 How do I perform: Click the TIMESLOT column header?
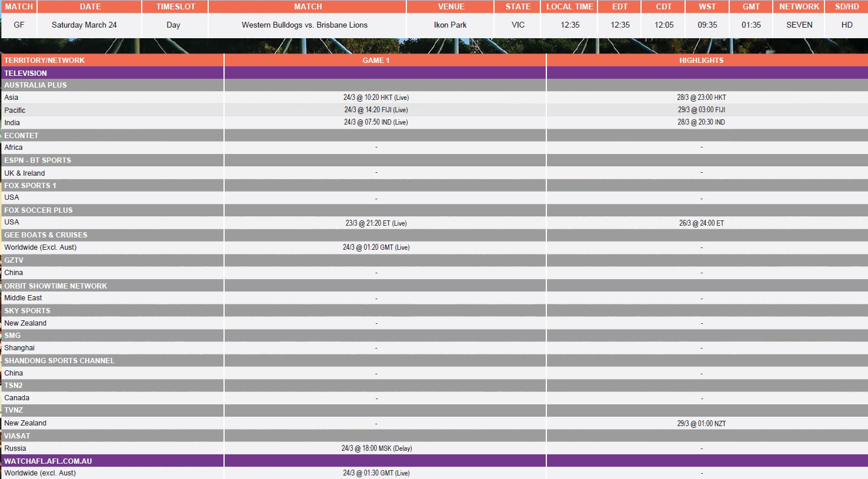click(x=175, y=6)
